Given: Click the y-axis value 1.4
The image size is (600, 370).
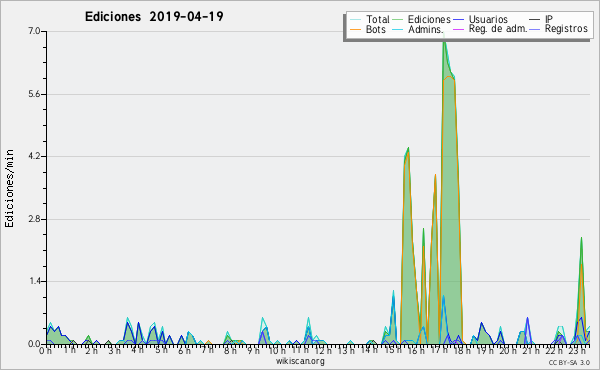Looking at the screenshot, I should tap(34, 281).
